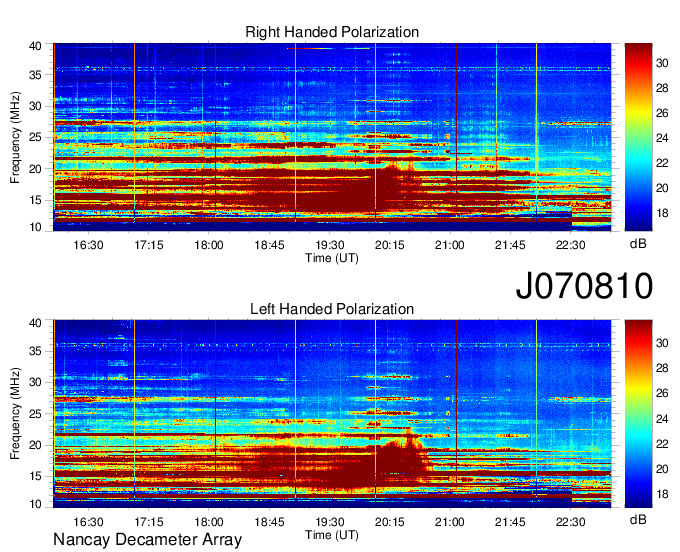Image resolution: width=680 pixels, height=552 pixels.
Task: Click the 22:30 time tick on the right-handed plot
Action: (571, 245)
